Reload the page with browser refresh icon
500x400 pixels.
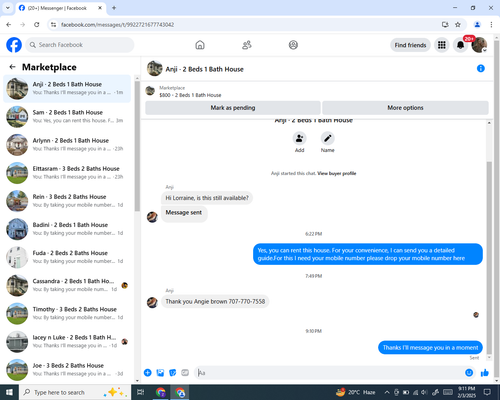(x=37, y=25)
